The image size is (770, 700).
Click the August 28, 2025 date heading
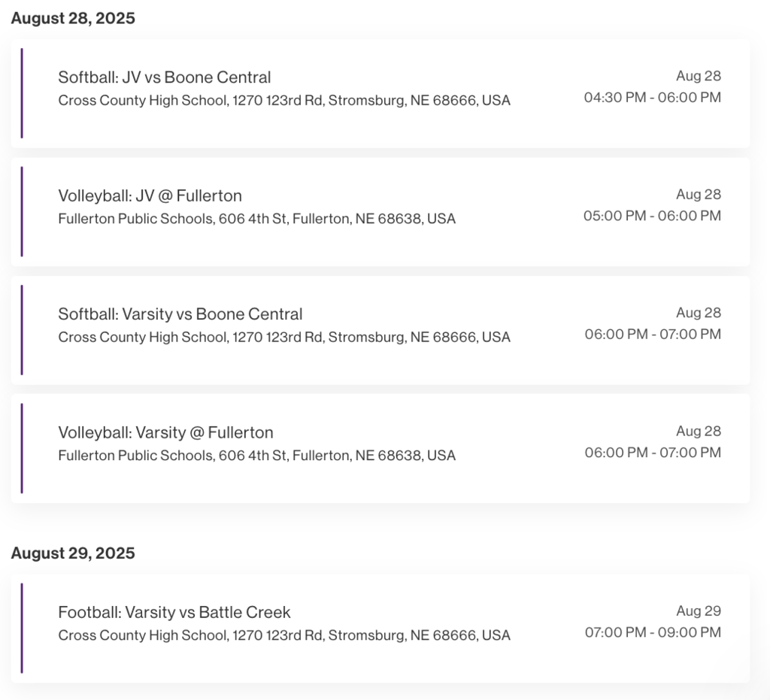(73, 18)
